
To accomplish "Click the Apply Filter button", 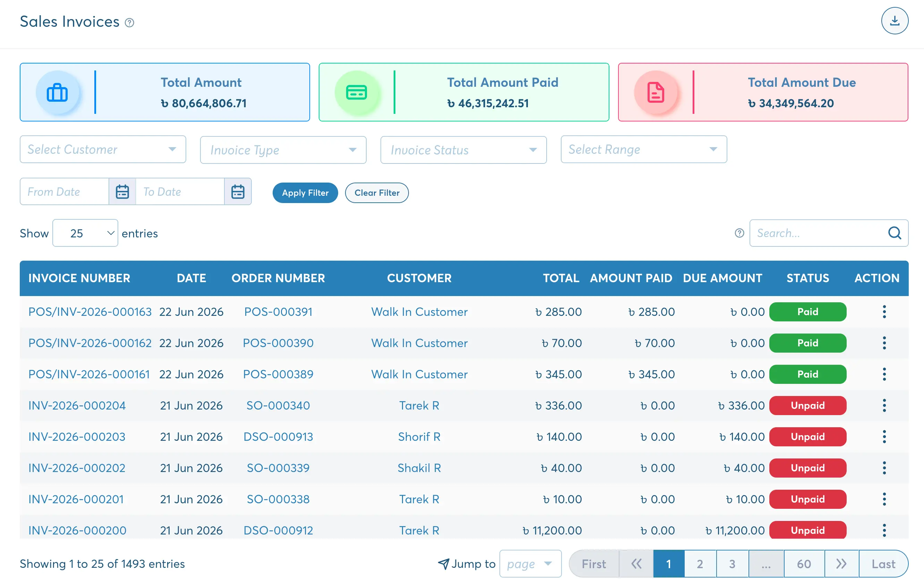I will coord(305,192).
